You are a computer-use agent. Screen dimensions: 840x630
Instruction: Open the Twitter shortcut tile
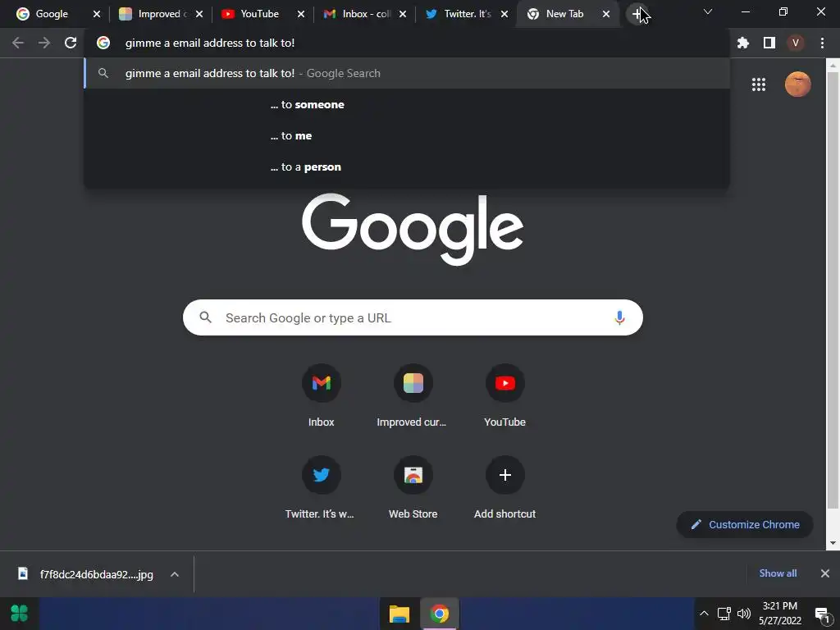[x=321, y=487]
